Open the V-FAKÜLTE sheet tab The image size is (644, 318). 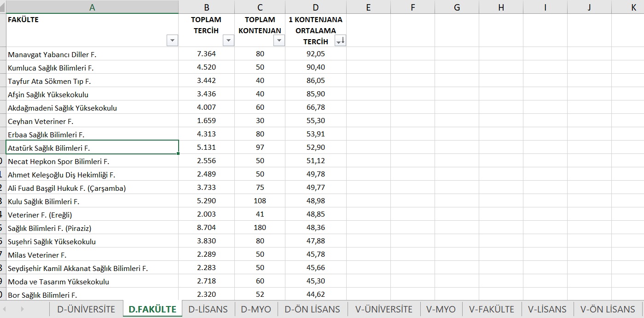(491, 309)
